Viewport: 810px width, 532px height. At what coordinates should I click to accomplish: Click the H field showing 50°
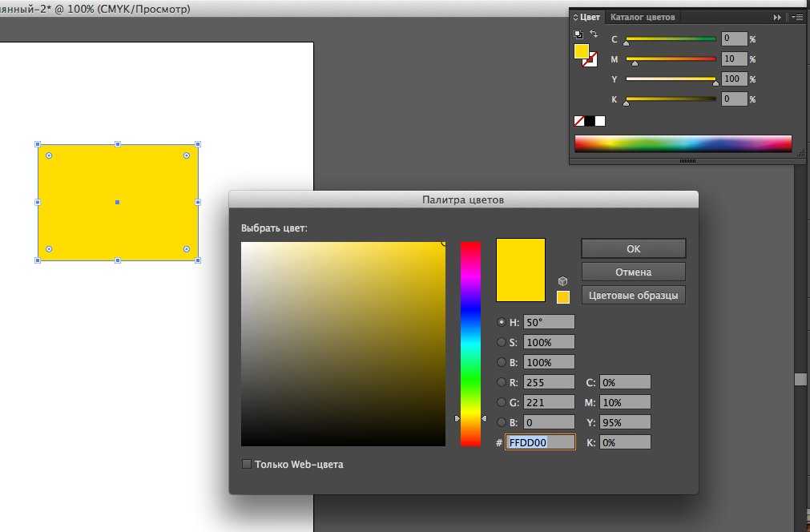pyautogui.click(x=549, y=322)
